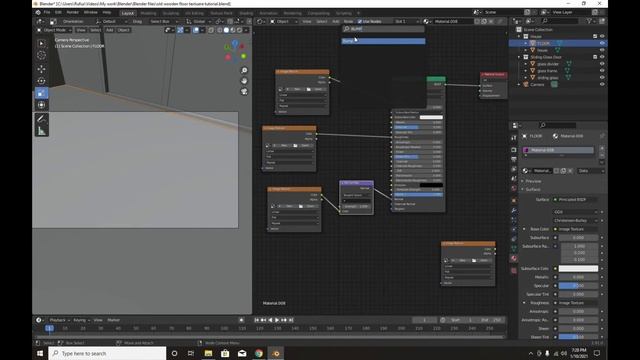
Task: Open Blender from the Windows taskbar
Action: tap(276, 353)
